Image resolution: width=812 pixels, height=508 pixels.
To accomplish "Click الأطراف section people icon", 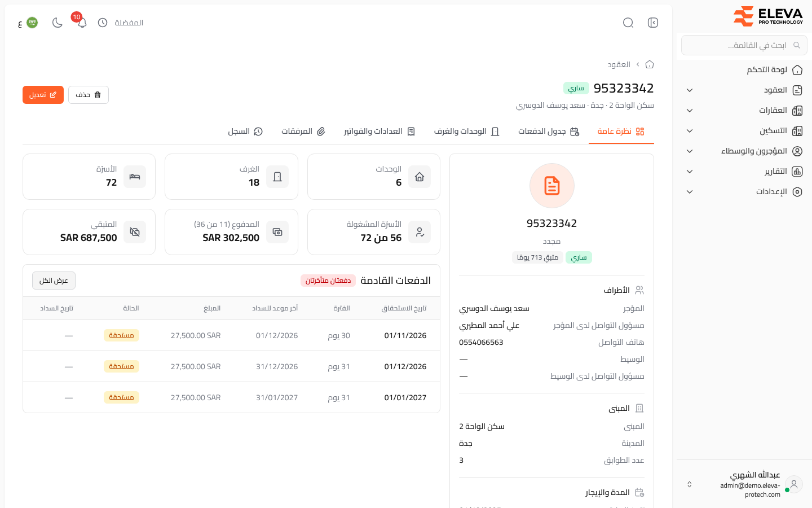I will (639, 290).
